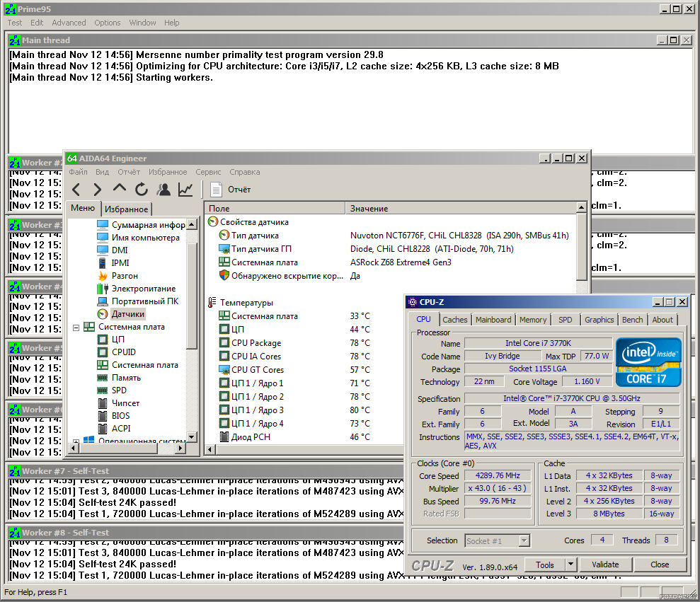Select Память tree item
Viewport: 700px width, 602px height.
[x=119, y=378]
